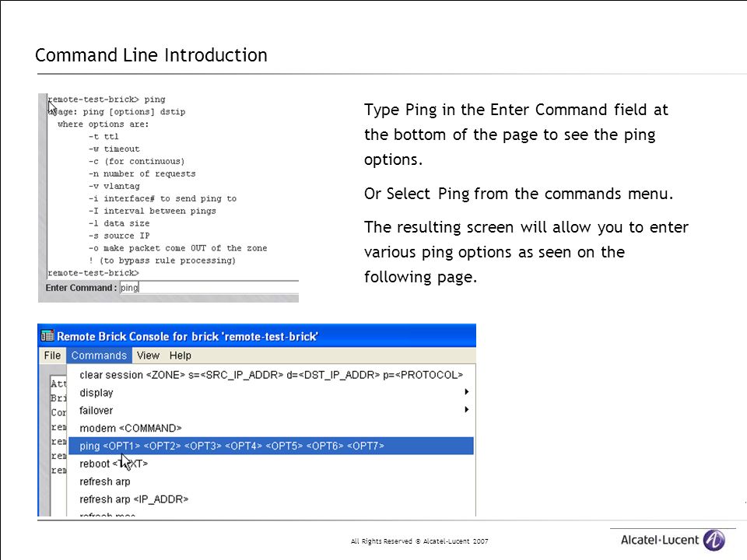
Task: Click '-i interface# to send ping to'
Action: 163,198
